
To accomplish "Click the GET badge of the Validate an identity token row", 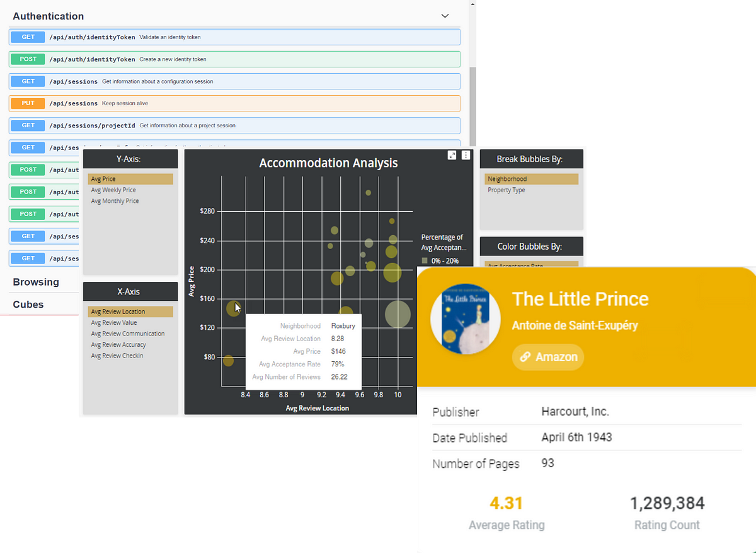I will (28, 37).
